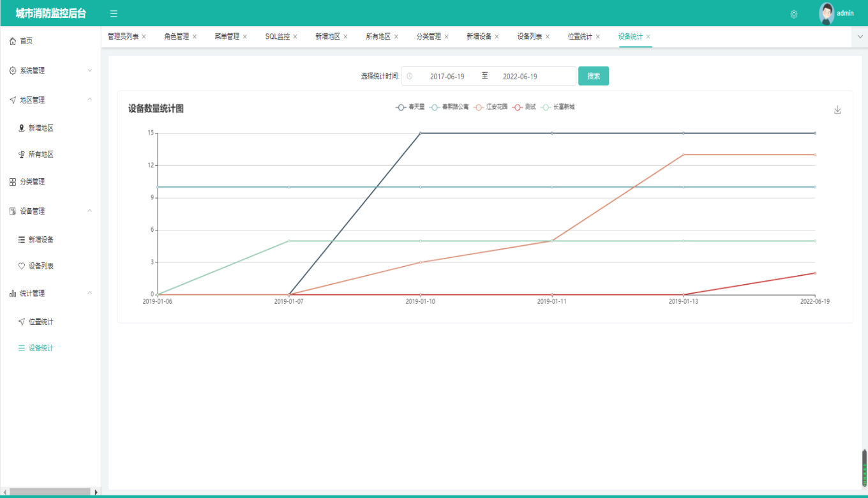Toggle the 江安花园 legend series
Image resolution: width=868 pixels, height=498 pixels.
click(490, 107)
